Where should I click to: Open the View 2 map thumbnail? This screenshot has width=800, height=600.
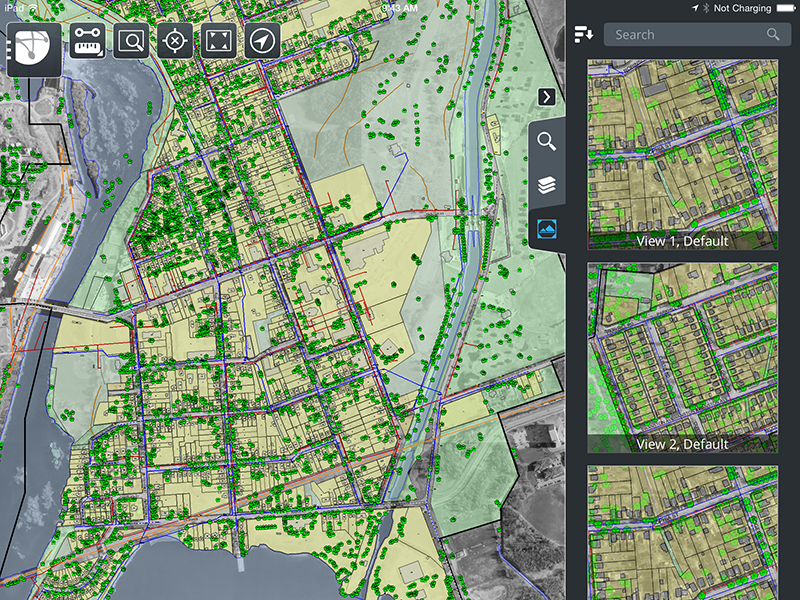682,347
